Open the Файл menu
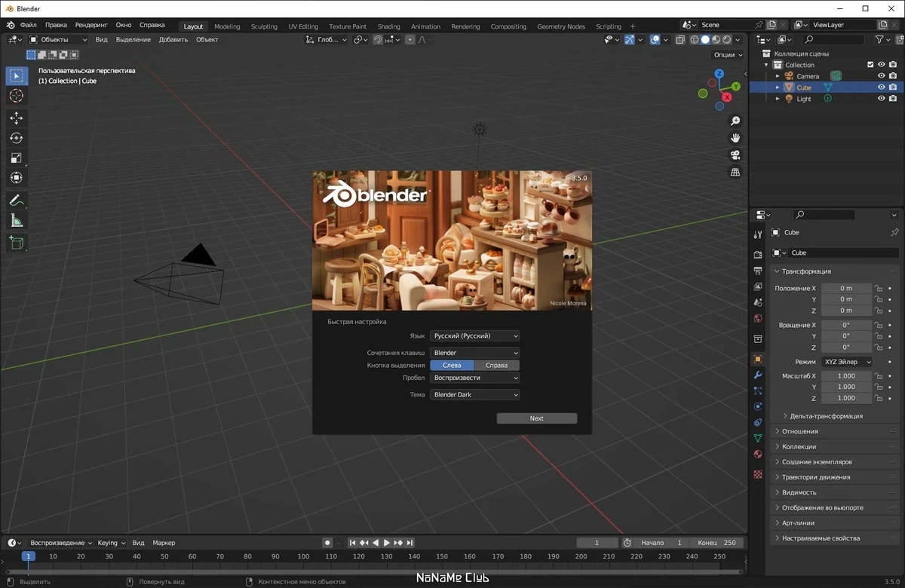This screenshot has width=905, height=588. point(29,25)
